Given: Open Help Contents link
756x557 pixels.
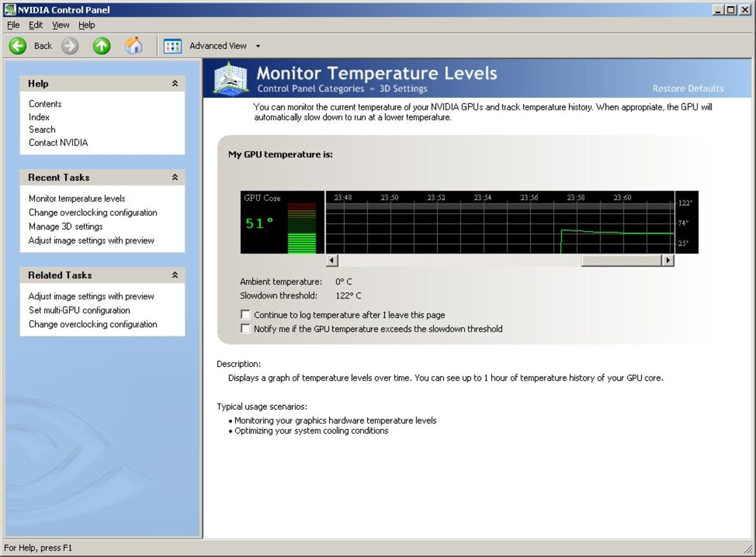Looking at the screenshot, I should (x=45, y=103).
